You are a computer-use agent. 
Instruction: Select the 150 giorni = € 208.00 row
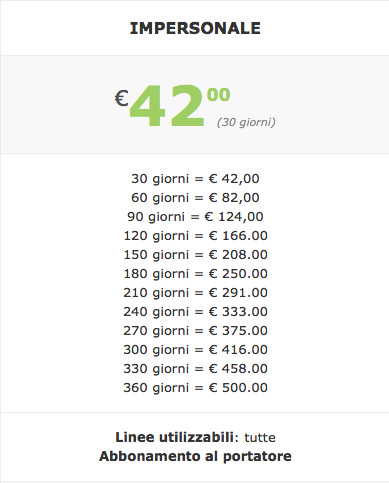(x=195, y=255)
